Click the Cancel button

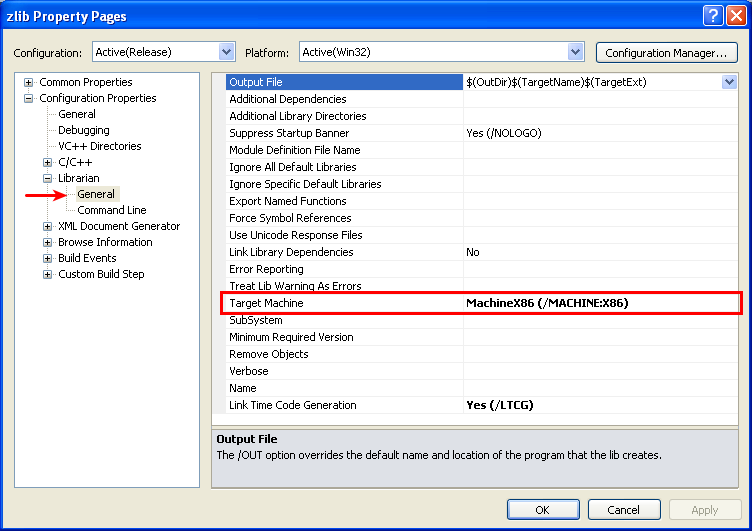point(624,509)
